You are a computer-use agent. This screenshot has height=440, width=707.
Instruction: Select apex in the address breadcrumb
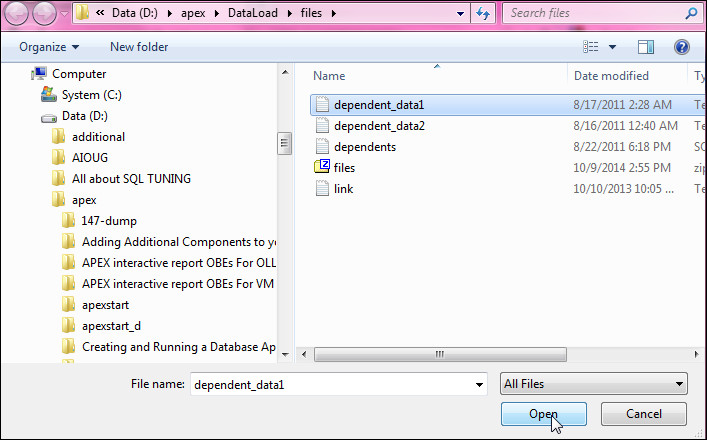[x=193, y=13]
